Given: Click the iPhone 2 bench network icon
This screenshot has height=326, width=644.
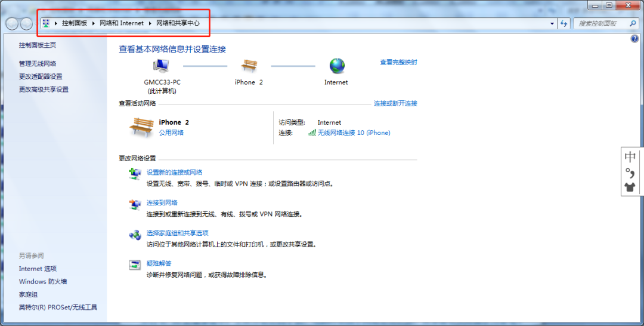Looking at the screenshot, I should click(x=249, y=66).
